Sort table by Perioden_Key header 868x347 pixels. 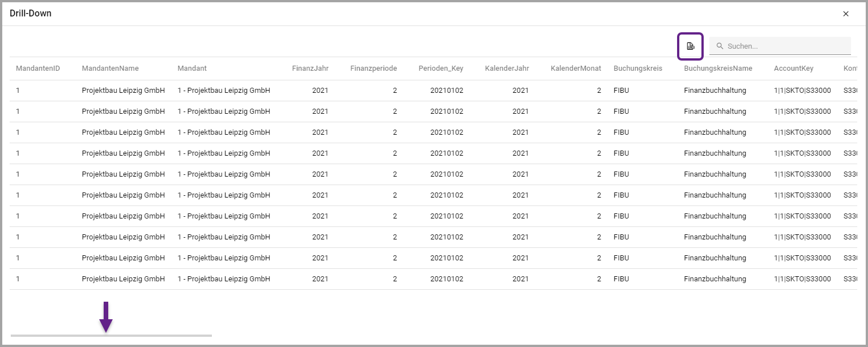(x=441, y=68)
